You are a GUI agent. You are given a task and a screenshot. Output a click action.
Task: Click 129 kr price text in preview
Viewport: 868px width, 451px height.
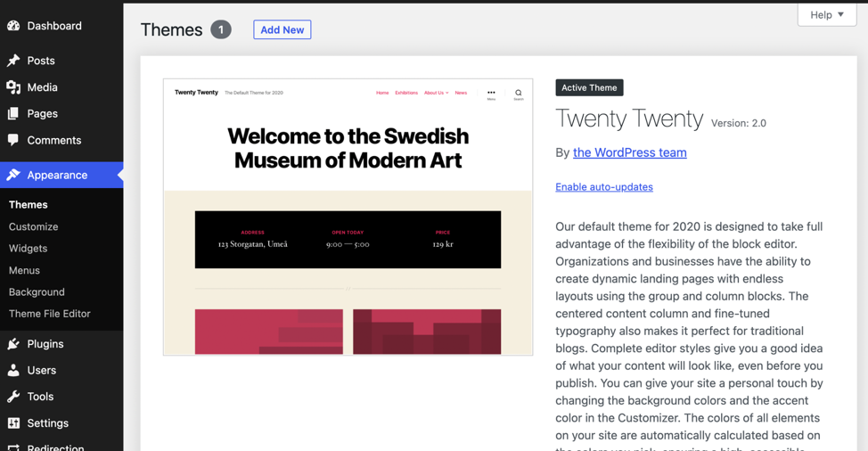pos(443,244)
